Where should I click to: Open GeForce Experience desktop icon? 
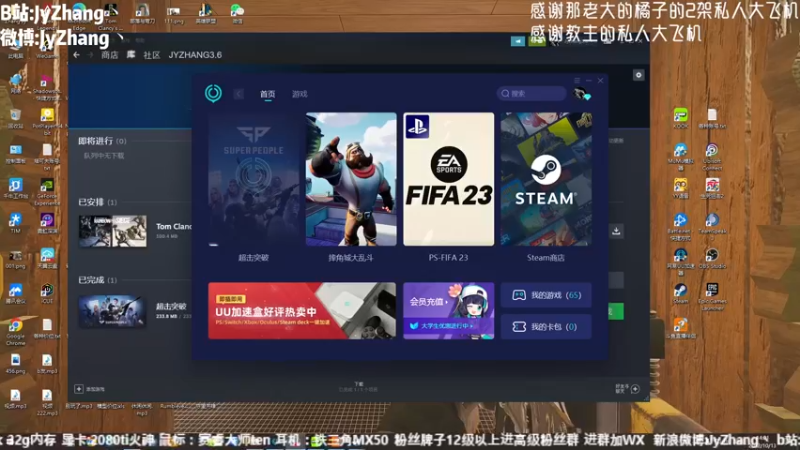47,192
